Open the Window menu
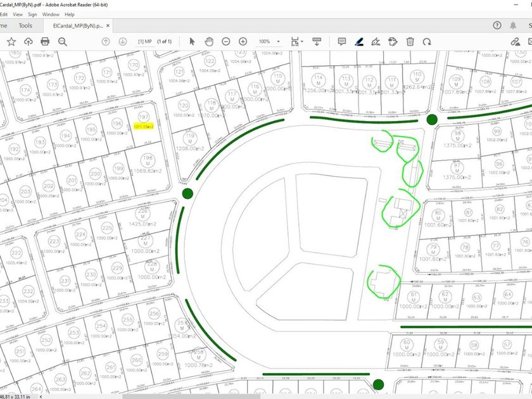Viewport: 532px width, 399px height. [51, 14]
